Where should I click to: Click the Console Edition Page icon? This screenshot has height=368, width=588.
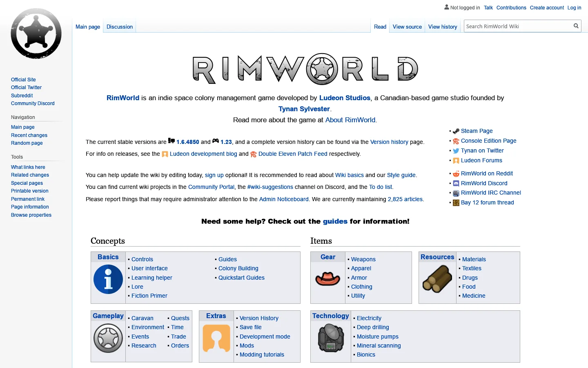point(456,141)
